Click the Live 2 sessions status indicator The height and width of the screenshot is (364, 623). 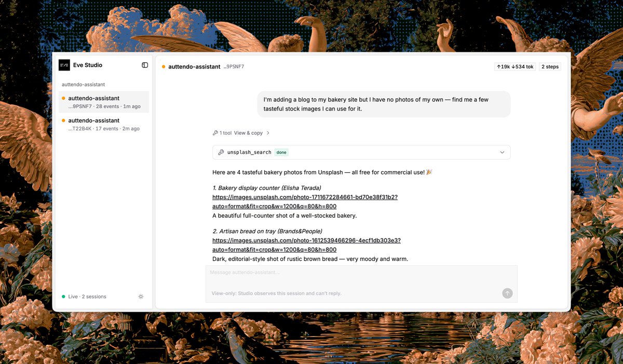point(84,297)
